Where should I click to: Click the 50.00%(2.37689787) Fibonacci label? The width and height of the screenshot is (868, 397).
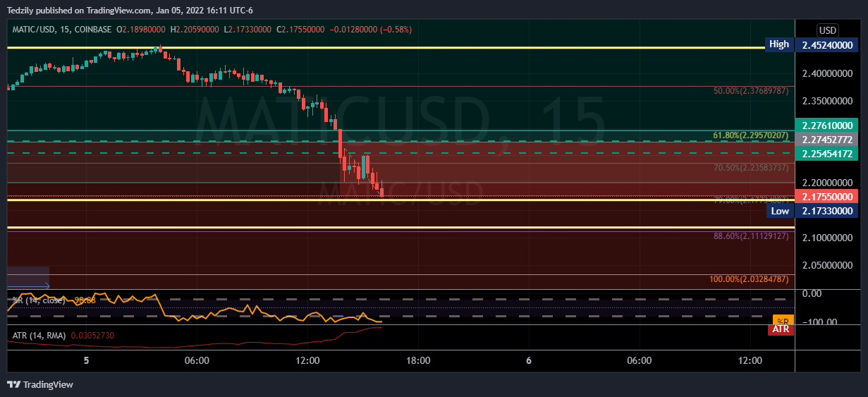click(751, 91)
